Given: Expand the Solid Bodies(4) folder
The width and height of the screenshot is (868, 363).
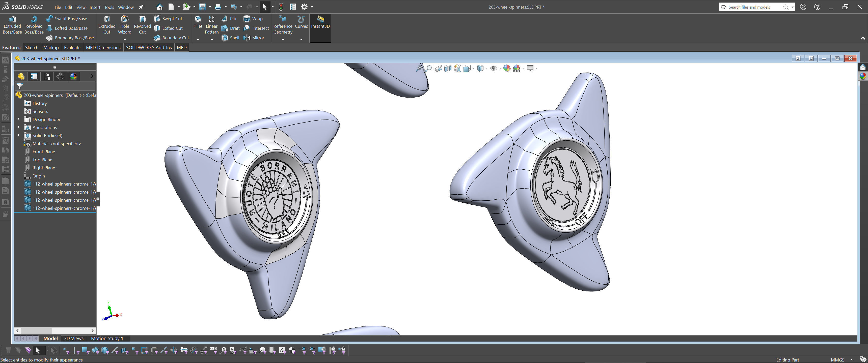Looking at the screenshot, I should pos(18,135).
